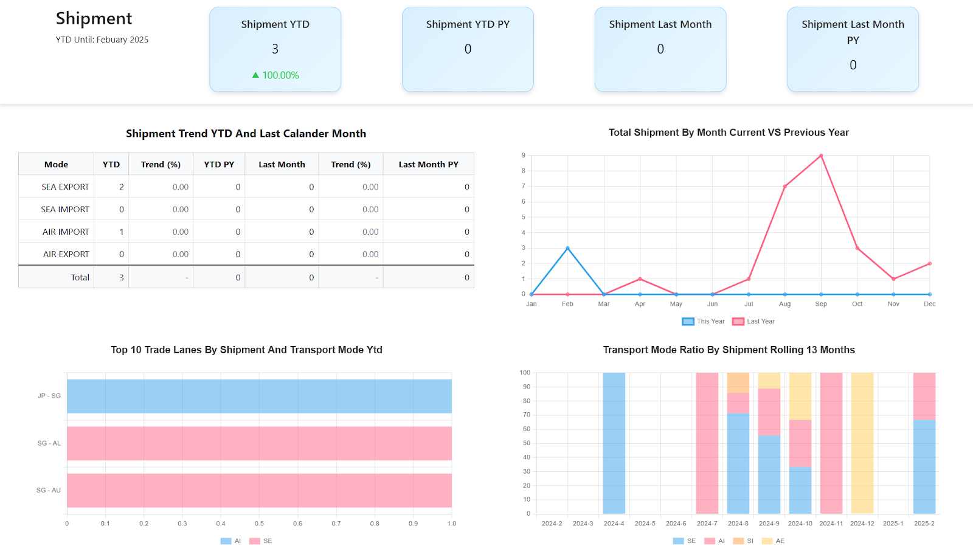Image resolution: width=973 pixels, height=560 pixels.
Task: Select the AIR IMPORT table row
Action: pyautogui.click(x=246, y=232)
